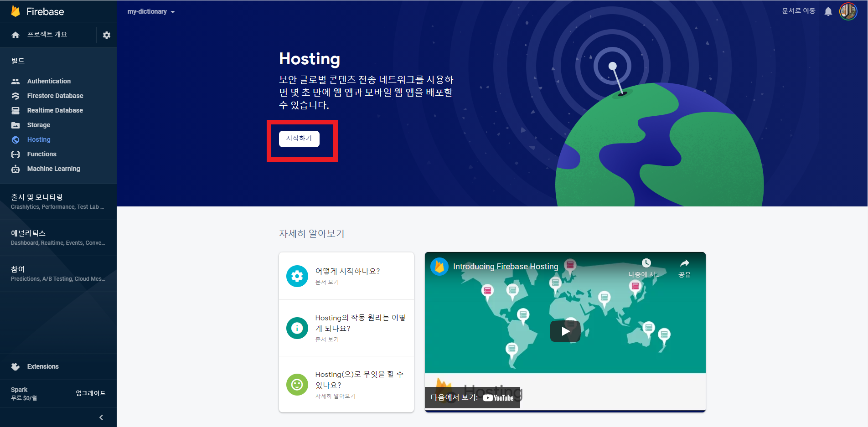
Task: Open the video on YouTube via its logo
Action: click(498, 398)
